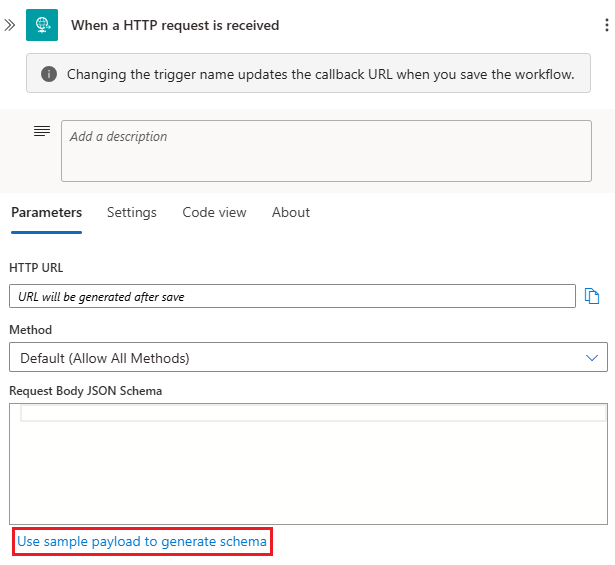The height and width of the screenshot is (565, 615).
Task: Switch to the Code view tab
Action: coord(214,212)
